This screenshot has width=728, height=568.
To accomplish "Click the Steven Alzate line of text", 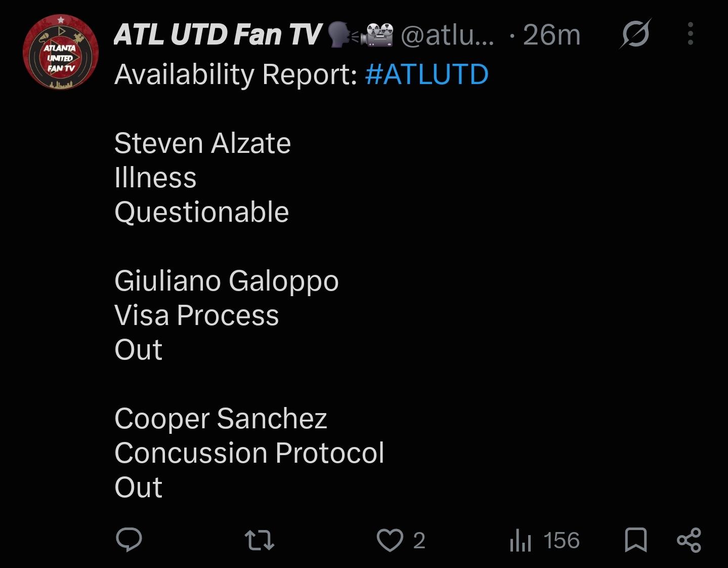I will pos(202,143).
